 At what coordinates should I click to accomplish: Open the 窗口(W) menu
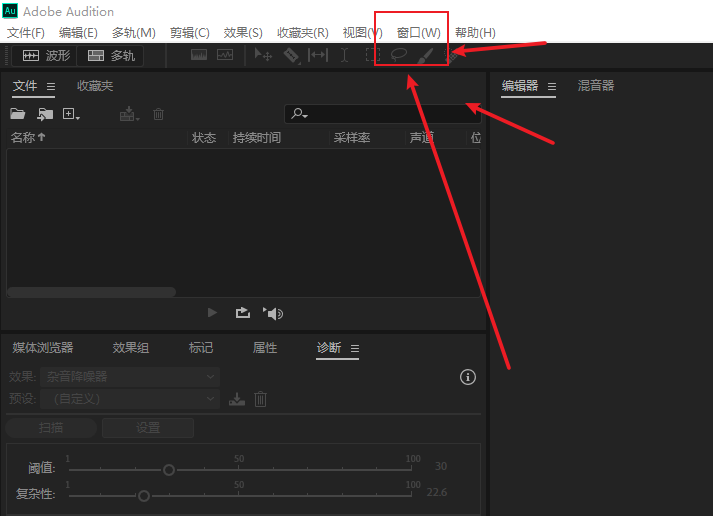point(418,33)
